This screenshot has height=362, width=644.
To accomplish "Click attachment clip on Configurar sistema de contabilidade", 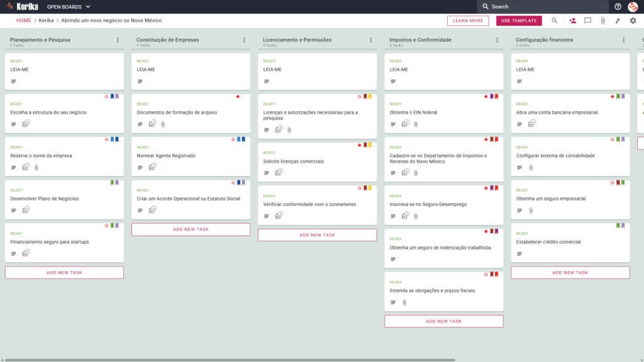I will coord(531,167).
